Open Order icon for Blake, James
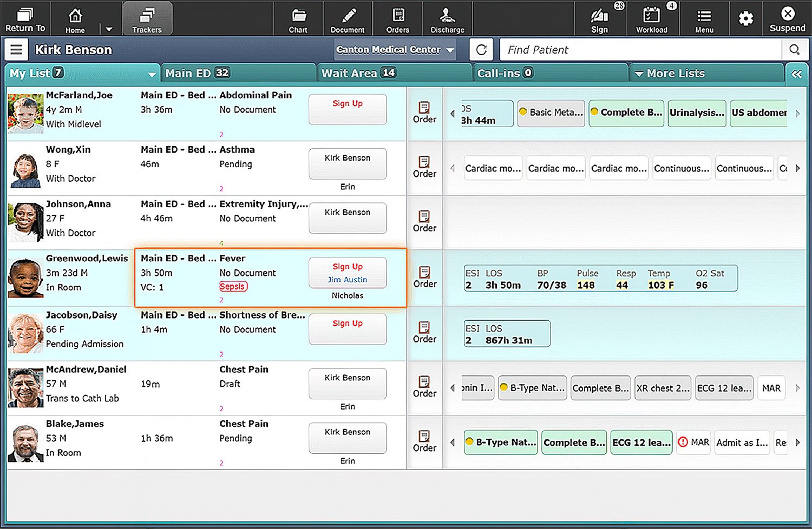Image resolution: width=812 pixels, height=529 pixels. [424, 441]
